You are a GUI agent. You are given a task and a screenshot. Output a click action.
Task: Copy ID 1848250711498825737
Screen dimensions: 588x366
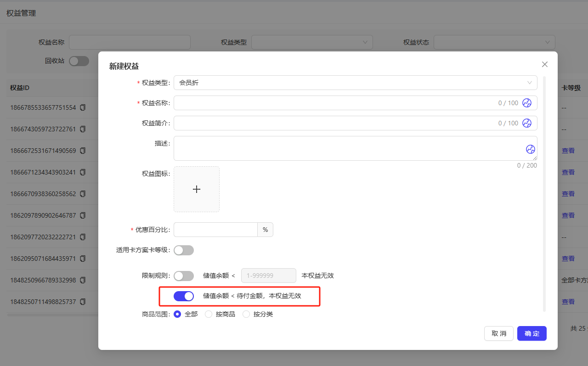point(83,302)
